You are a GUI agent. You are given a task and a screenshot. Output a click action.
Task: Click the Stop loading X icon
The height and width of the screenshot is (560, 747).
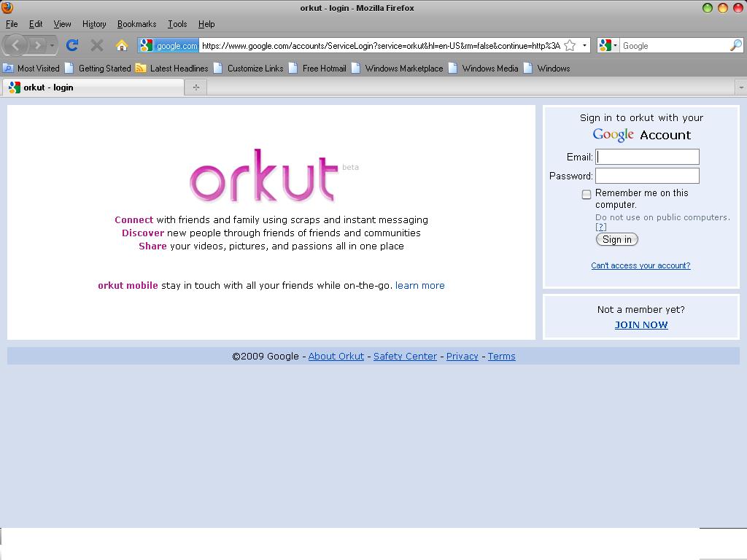pos(97,46)
